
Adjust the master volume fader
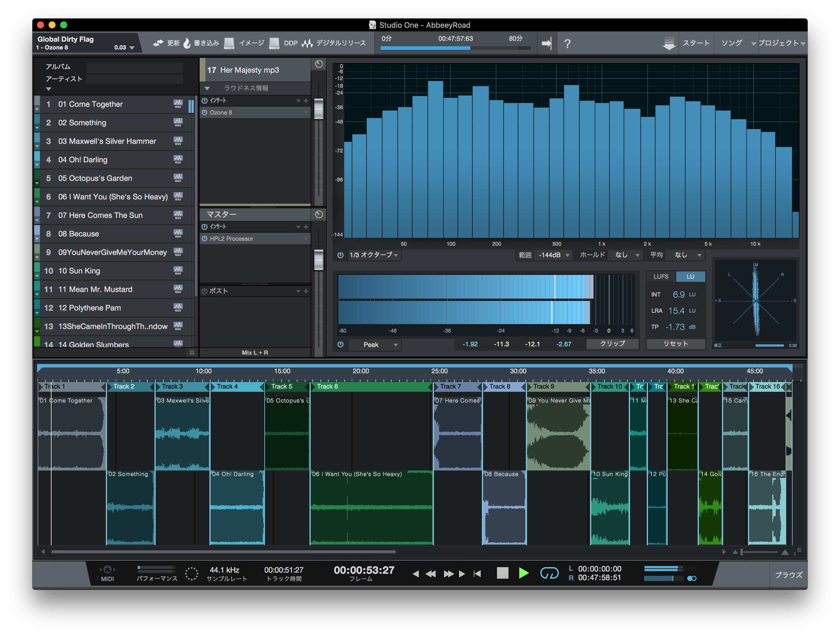click(318, 260)
